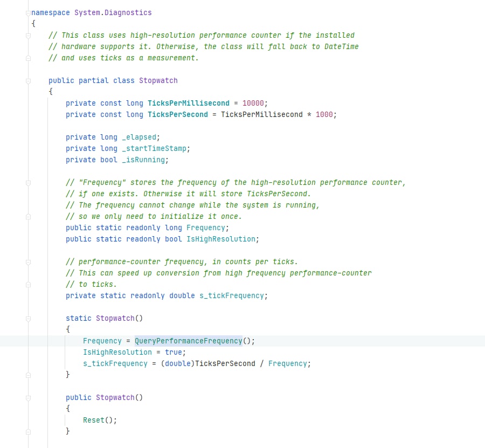This screenshot has width=485, height=448.
Task: Click fold end marker beside "and uses ticks" comment
Action: tap(28, 58)
